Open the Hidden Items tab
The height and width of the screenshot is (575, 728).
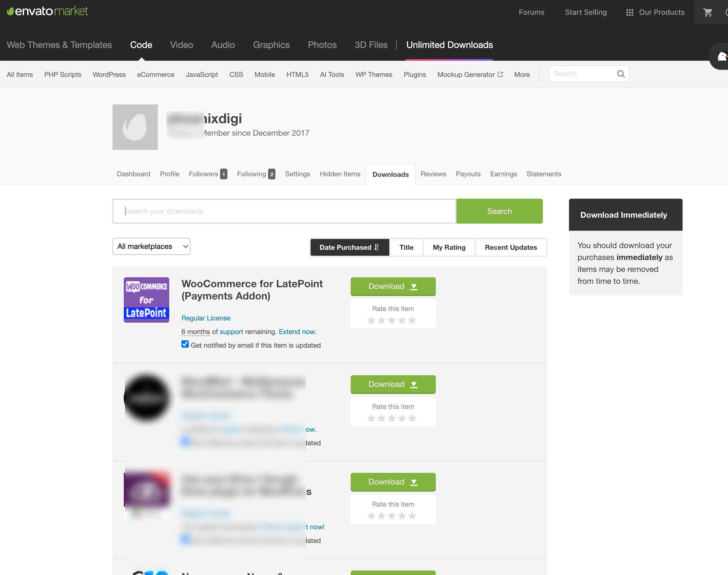[340, 174]
